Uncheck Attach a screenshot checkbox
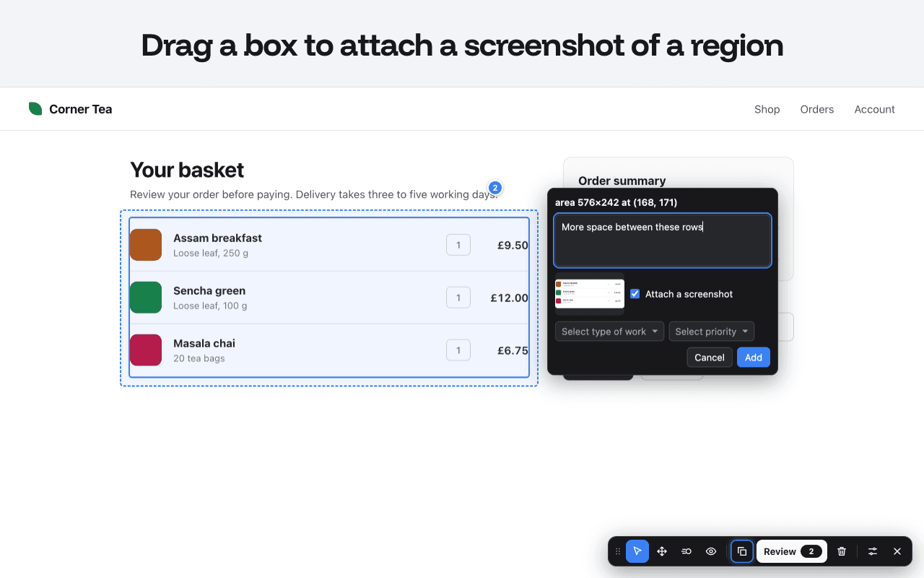The height and width of the screenshot is (578, 924). pos(635,294)
